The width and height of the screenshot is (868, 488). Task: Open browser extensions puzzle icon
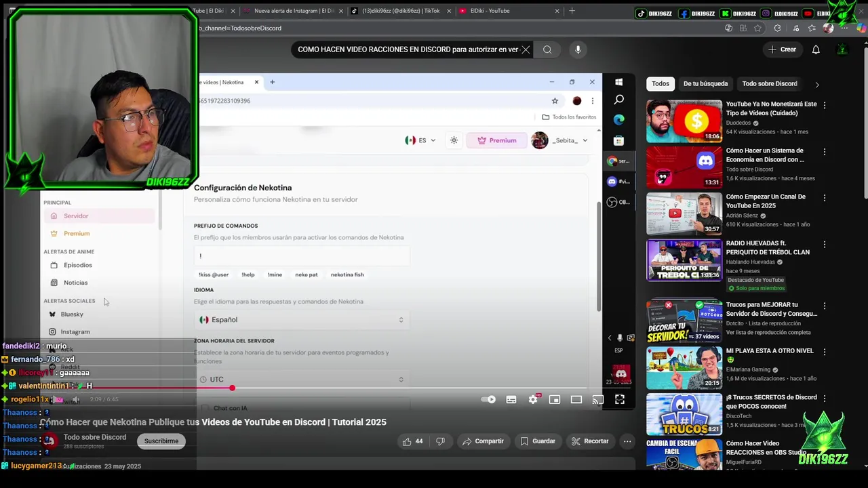click(x=777, y=28)
